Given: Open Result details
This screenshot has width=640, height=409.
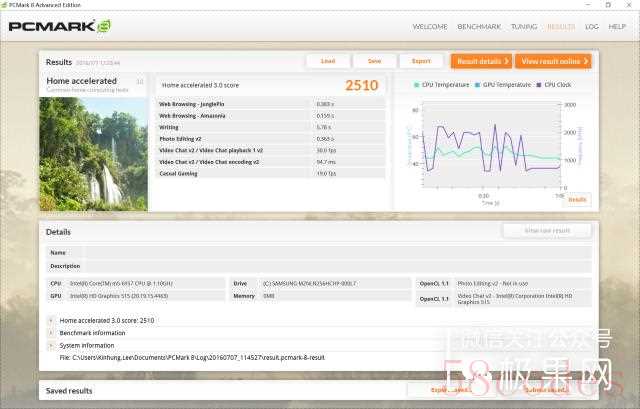Looking at the screenshot, I should [481, 61].
